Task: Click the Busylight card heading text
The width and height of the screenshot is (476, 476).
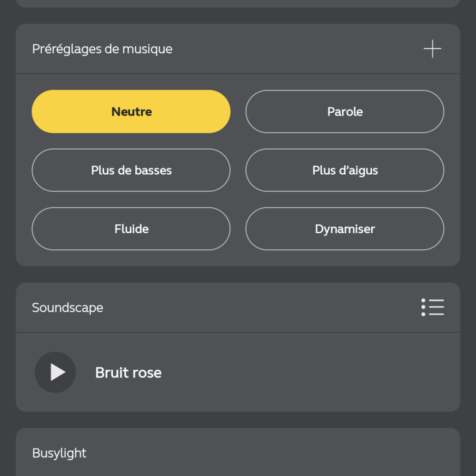Action: [59, 453]
